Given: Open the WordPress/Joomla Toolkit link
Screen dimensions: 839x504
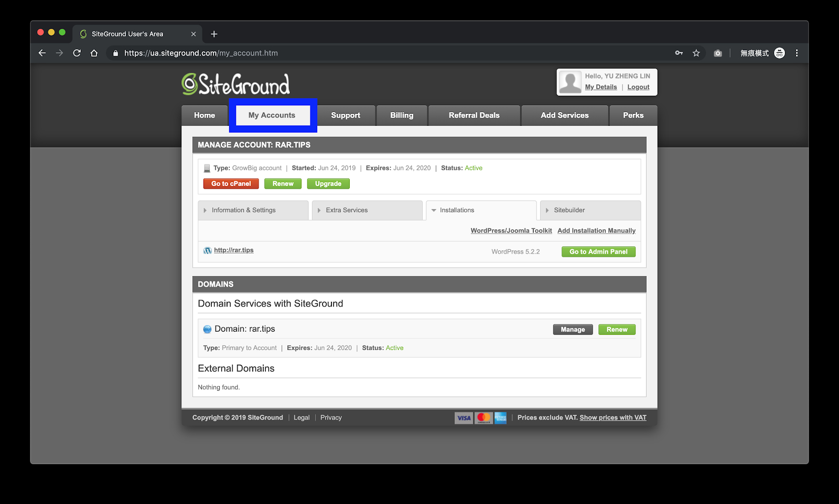Looking at the screenshot, I should pyautogui.click(x=511, y=231).
